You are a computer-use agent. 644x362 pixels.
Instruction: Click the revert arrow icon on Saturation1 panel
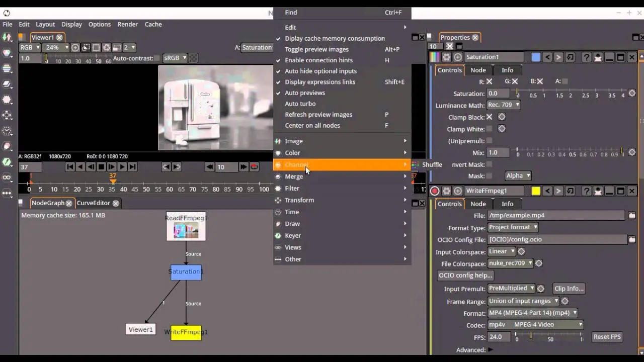pos(570,57)
